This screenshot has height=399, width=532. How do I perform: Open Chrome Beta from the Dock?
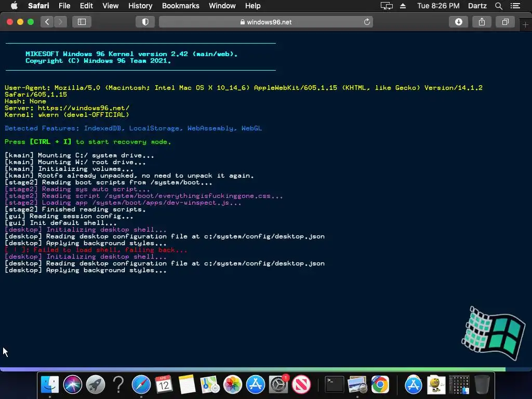(x=380, y=384)
